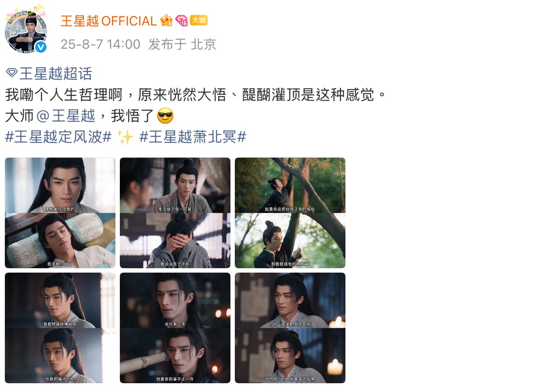
Task: Click the yellow 大咖 badge
Action: pos(199,20)
